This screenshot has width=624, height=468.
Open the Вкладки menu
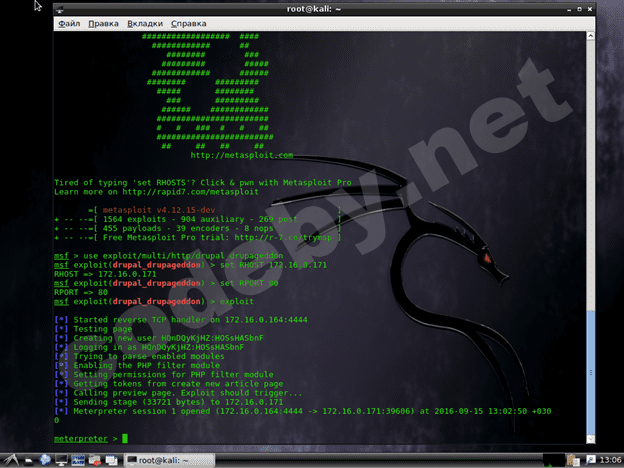(145, 24)
